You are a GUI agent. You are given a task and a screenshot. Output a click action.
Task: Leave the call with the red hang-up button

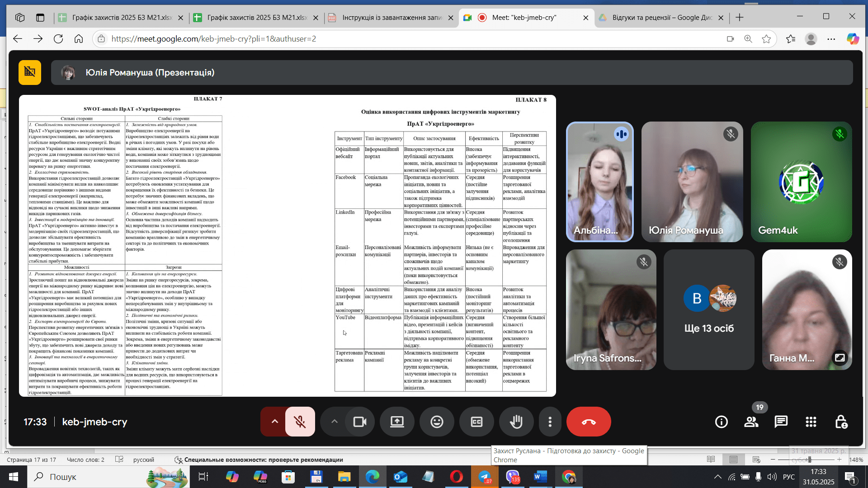click(589, 422)
